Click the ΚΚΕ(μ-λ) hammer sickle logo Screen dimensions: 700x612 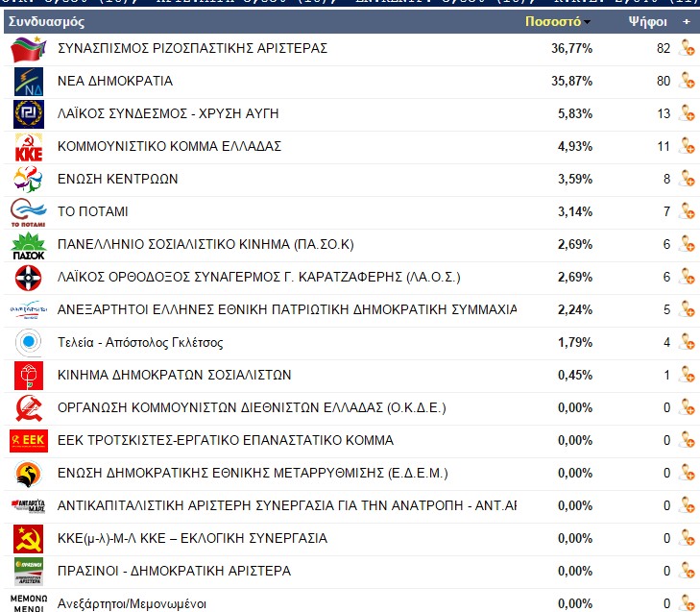click(28, 539)
